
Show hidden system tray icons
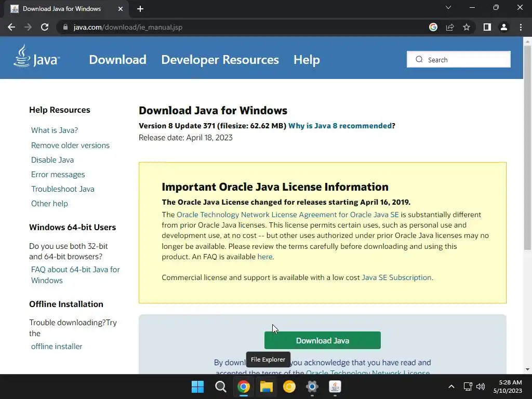pyautogui.click(x=451, y=387)
